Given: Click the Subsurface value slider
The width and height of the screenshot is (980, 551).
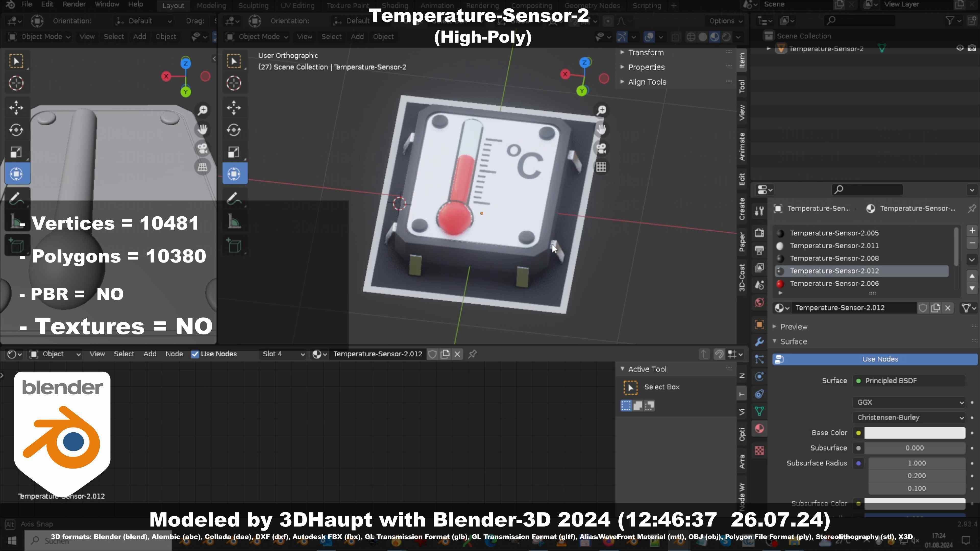Looking at the screenshot, I should pyautogui.click(x=915, y=448).
